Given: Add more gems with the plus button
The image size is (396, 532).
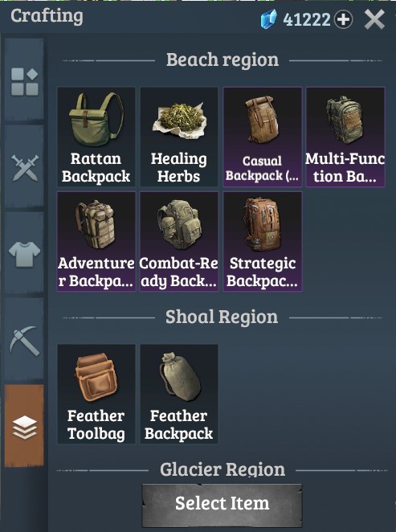Looking at the screenshot, I should [344, 19].
